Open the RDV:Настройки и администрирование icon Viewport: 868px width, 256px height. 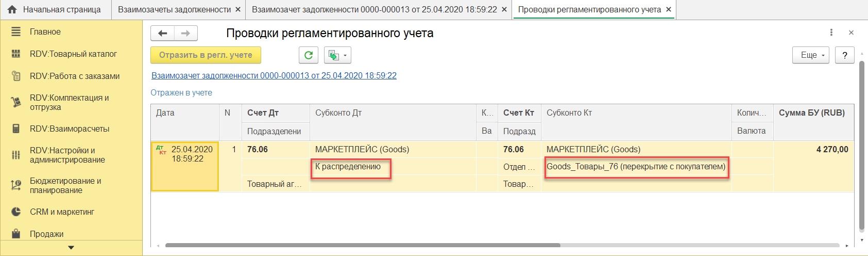(x=16, y=155)
